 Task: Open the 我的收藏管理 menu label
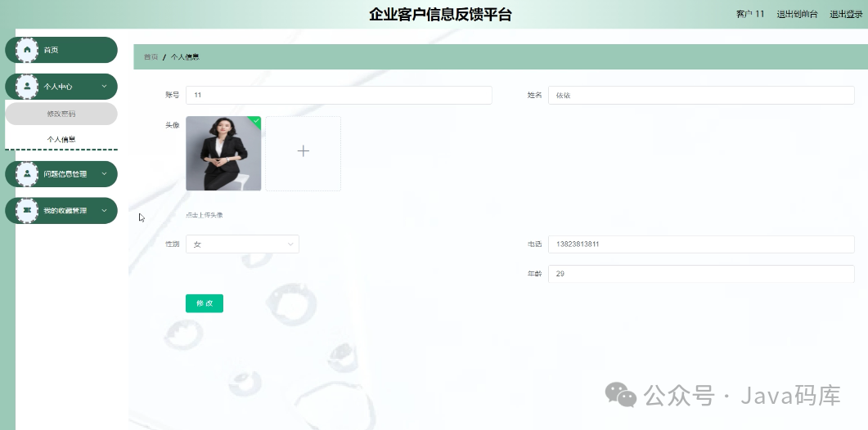pos(65,210)
